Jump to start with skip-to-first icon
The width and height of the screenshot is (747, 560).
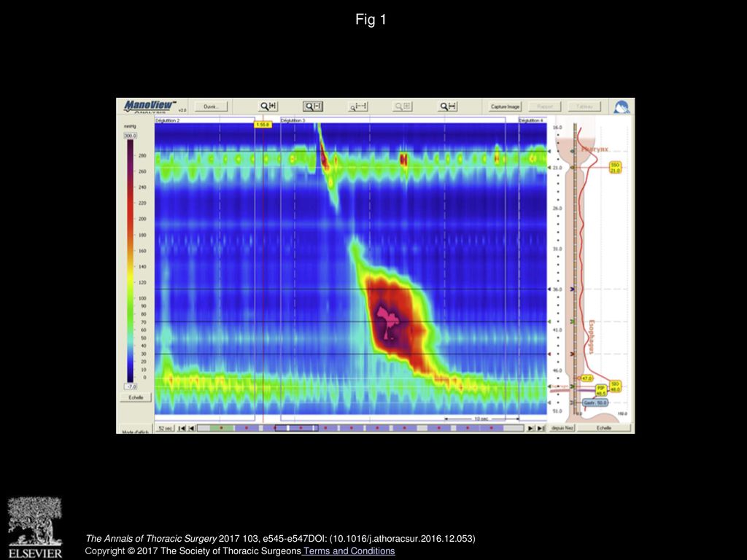point(181,428)
